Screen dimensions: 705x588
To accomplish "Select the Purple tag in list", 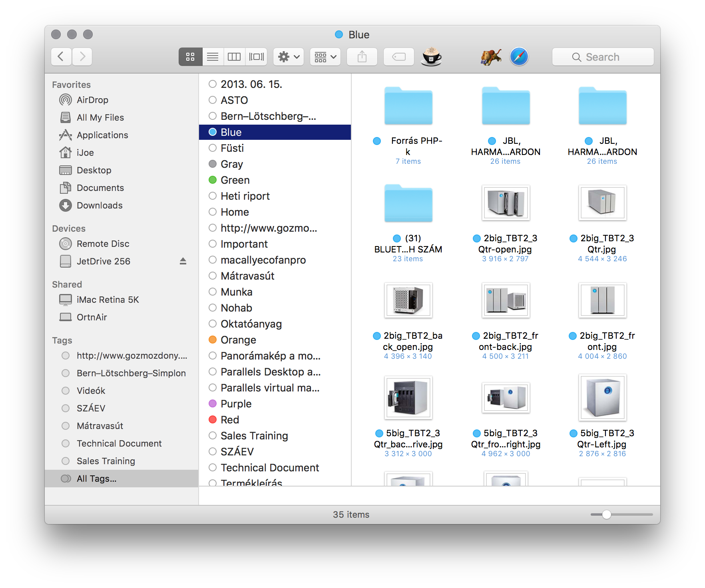I will tap(275, 404).
